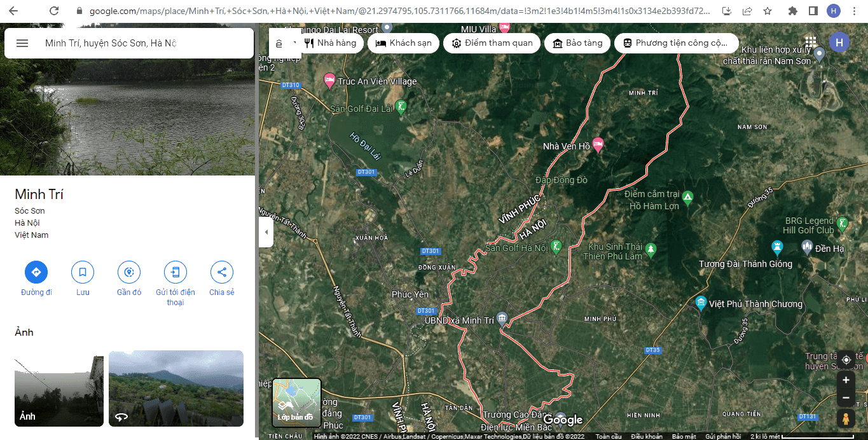
Task: Show your current location on map
Action: tap(846, 360)
